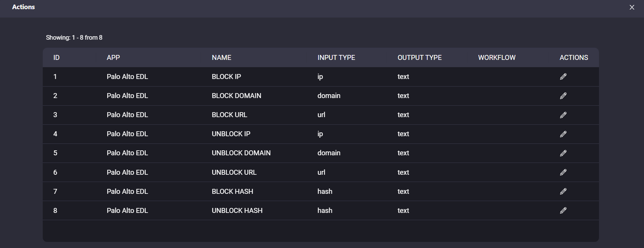Click the WORKFLOW column header
This screenshot has height=248, width=644.
pyautogui.click(x=497, y=58)
